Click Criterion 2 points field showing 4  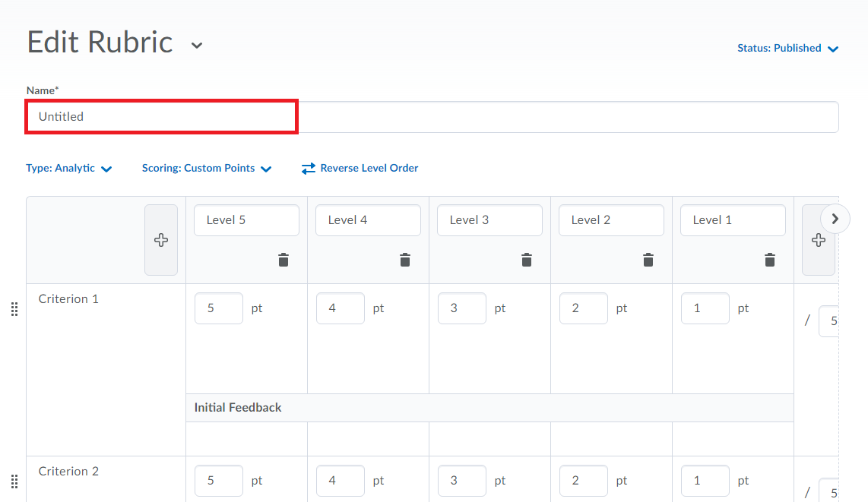(x=341, y=481)
